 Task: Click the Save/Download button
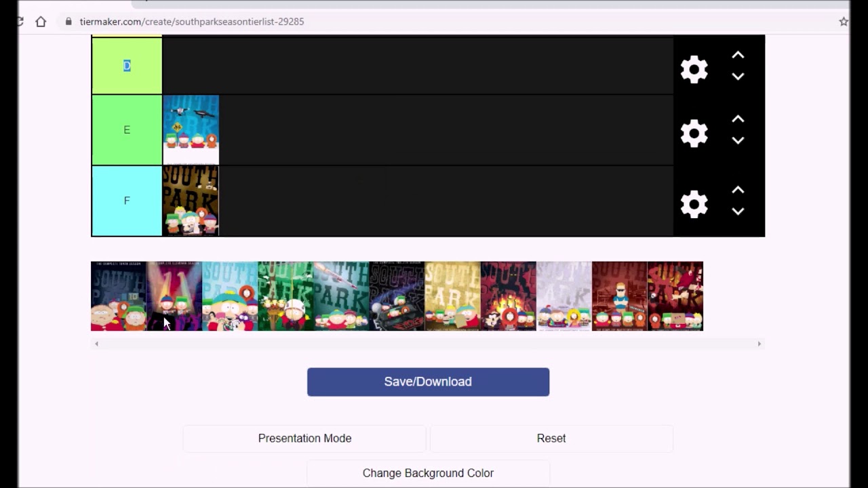tap(428, 382)
